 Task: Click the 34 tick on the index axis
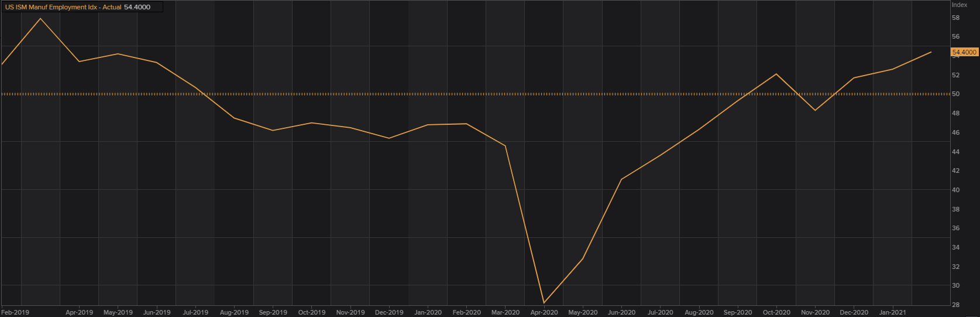coord(955,247)
